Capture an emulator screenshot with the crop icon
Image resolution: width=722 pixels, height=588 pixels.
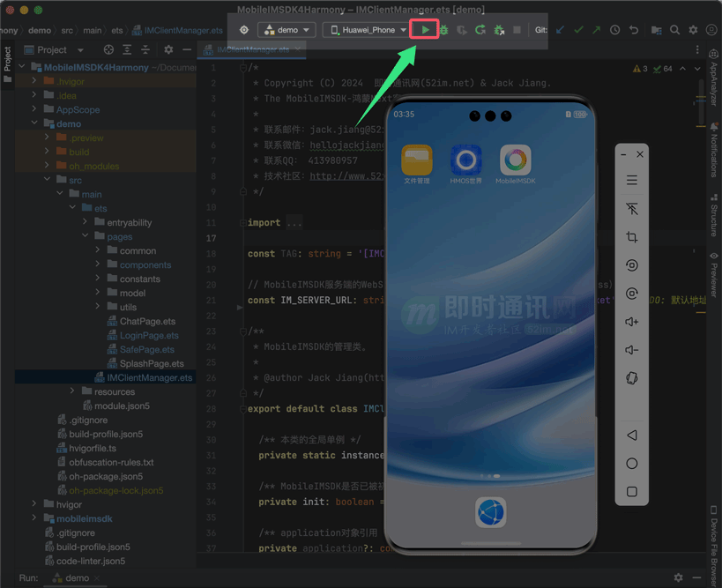coord(631,237)
